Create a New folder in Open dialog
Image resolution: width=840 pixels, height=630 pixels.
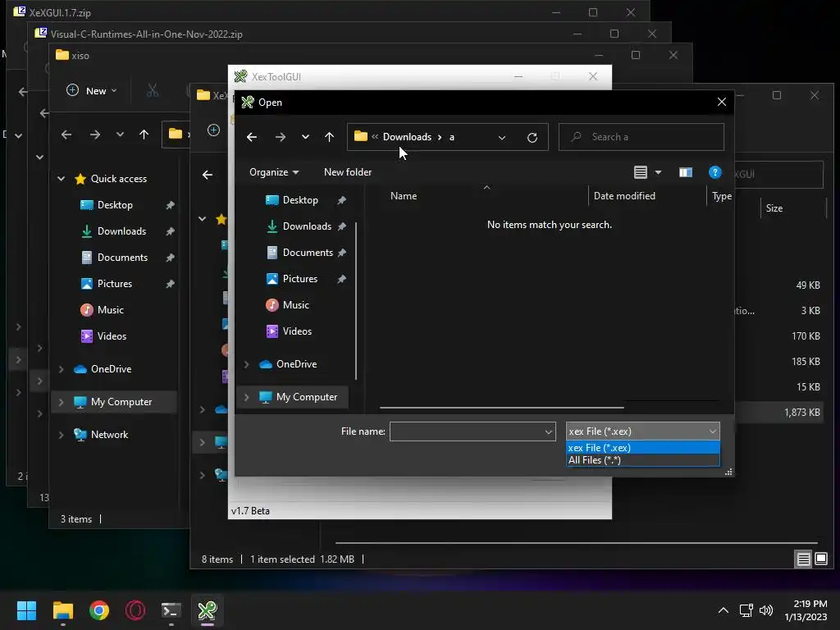tap(348, 172)
